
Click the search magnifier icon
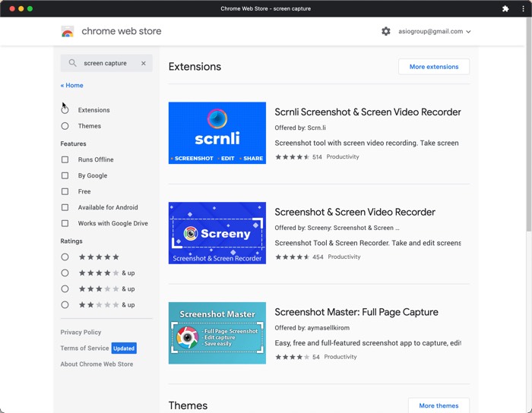[72, 63]
